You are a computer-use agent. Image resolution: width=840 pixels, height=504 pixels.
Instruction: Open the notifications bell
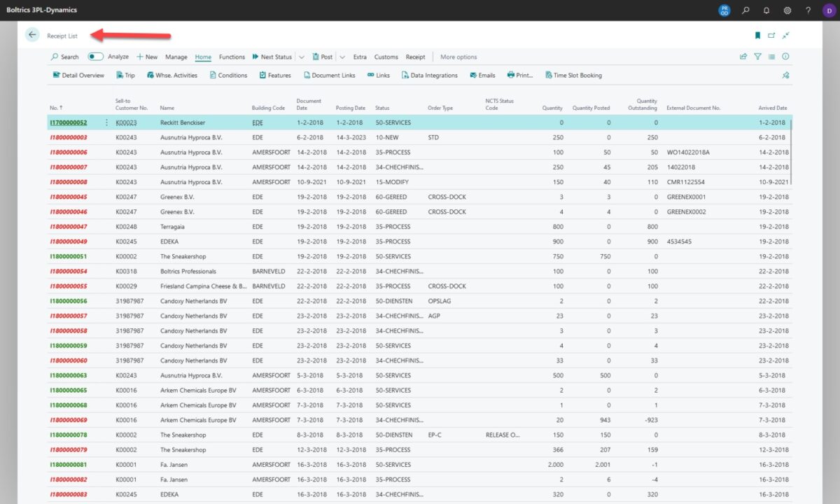766,10
